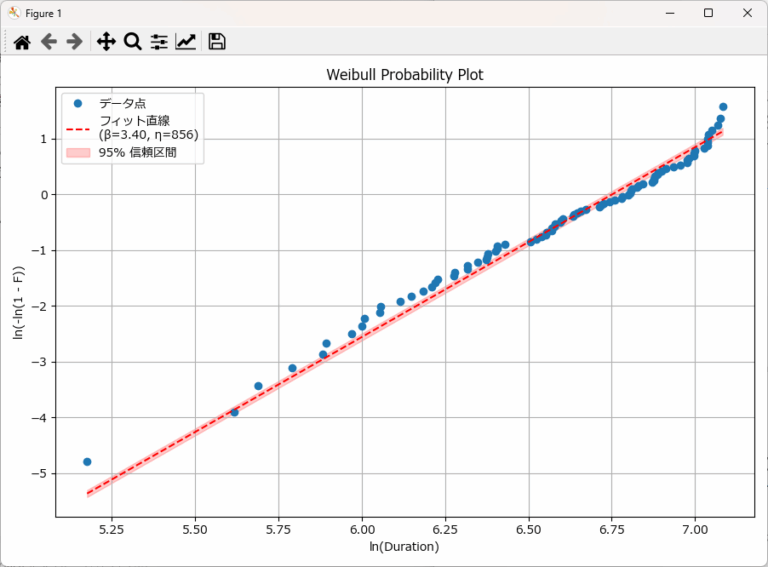Click the ln(-ln(1 - F)) y-axis label
Viewport: 768px width, 567px height.
[19, 302]
